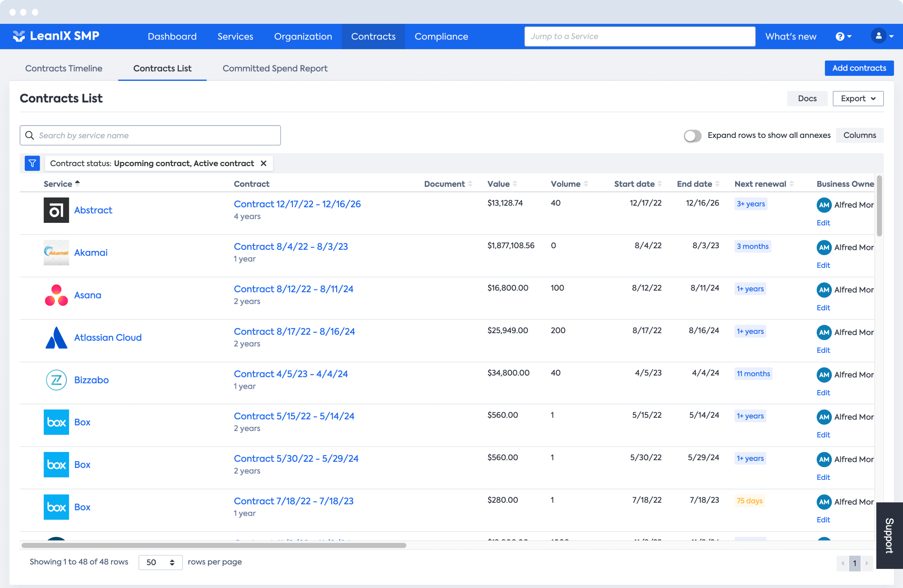The height and width of the screenshot is (588, 903).
Task: Open Contract 4/5/23 – 4/4/24 link
Action: [291, 374]
